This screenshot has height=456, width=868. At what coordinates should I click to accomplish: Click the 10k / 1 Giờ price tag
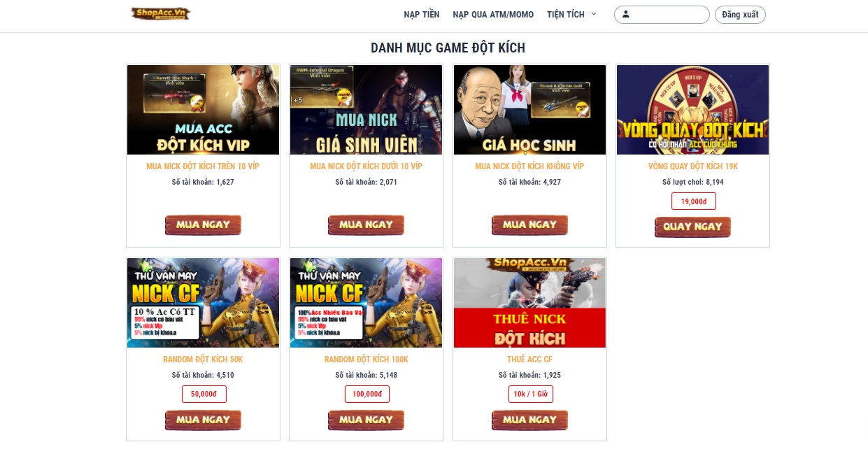coord(530,394)
